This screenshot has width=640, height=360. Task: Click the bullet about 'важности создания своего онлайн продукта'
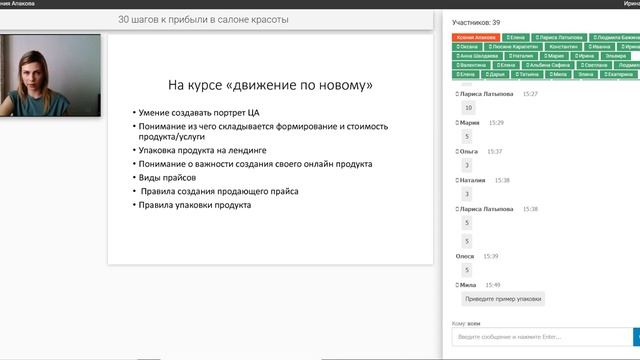(256, 164)
